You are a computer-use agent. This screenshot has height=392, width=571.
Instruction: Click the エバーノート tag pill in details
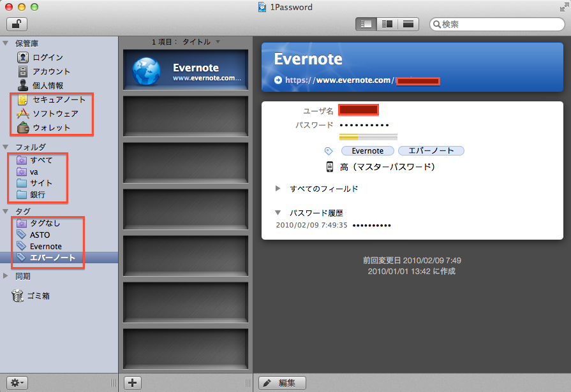(431, 150)
